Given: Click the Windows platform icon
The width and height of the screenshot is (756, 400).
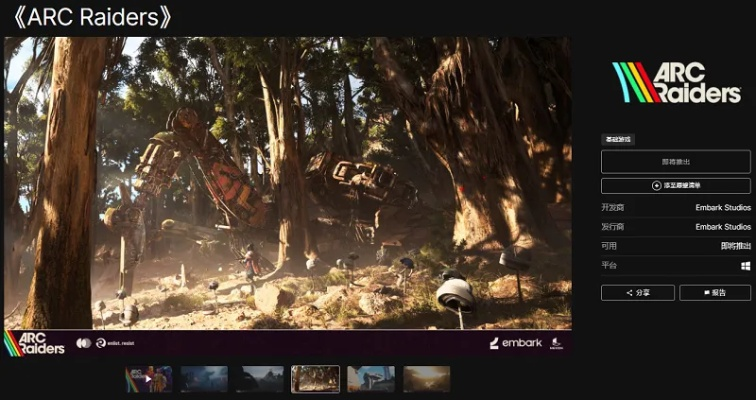Looking at the screenshot, I should (x=745, y=266).
